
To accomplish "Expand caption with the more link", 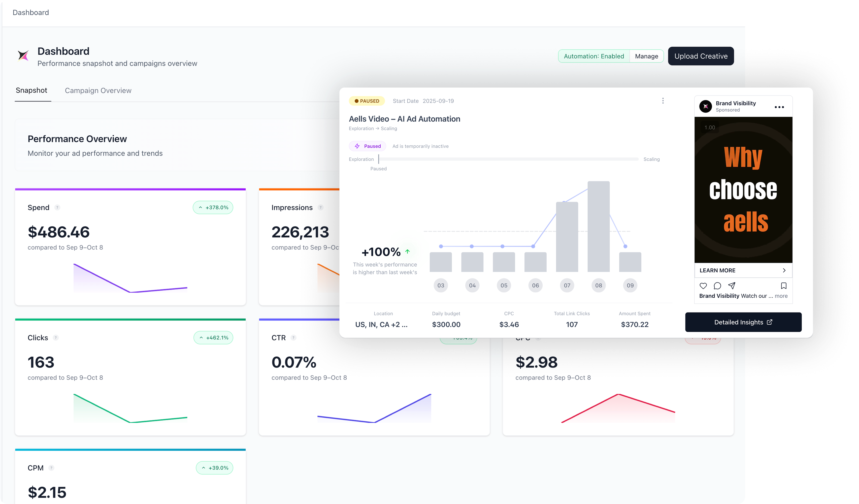I will tap(781, 296).
